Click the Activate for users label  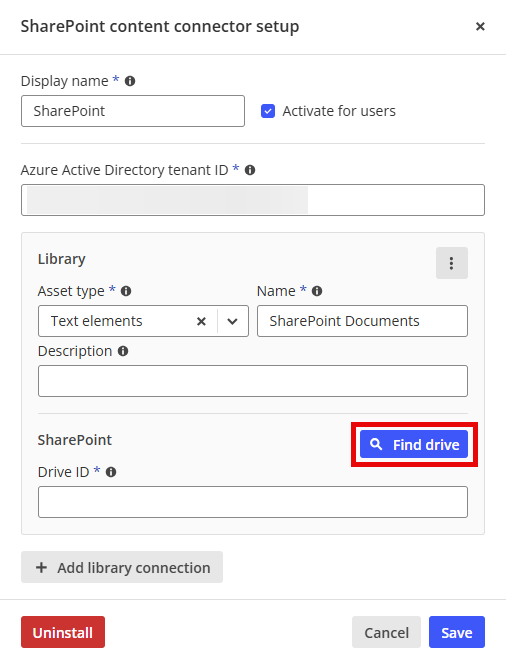click(x=339, y=111)
